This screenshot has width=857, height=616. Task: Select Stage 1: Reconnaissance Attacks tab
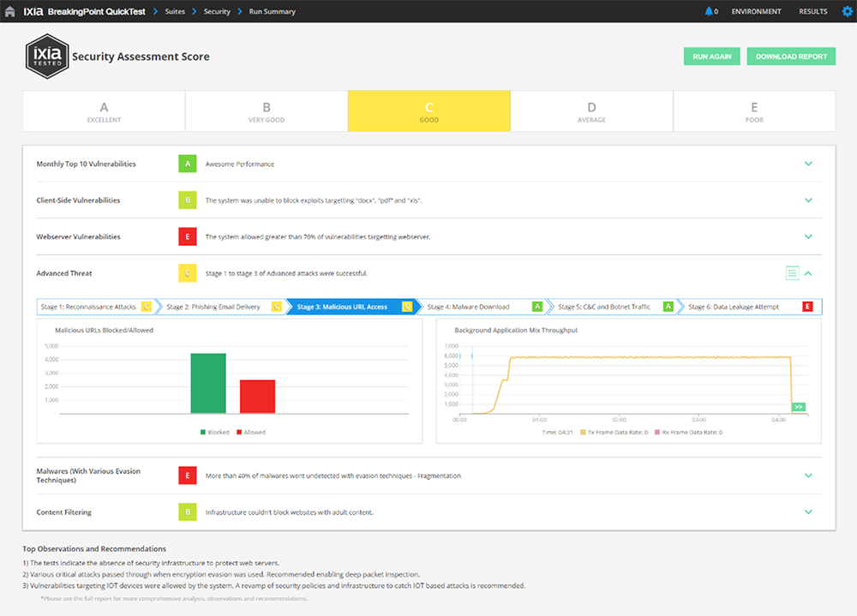coord(95,307)
